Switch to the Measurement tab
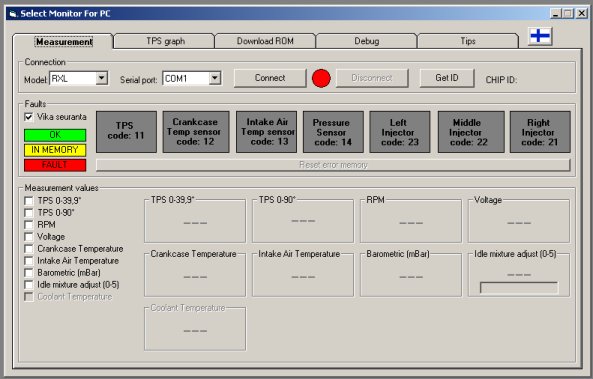The width and height of the screenshot is (593, 379). pos(64,42)
